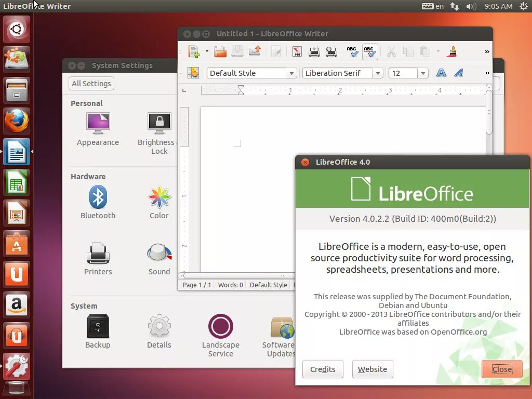The width and height of the screenshot is (532, 399).
Task: Open the Paste options dropdown arrow
Action: (x=438, y=51)
